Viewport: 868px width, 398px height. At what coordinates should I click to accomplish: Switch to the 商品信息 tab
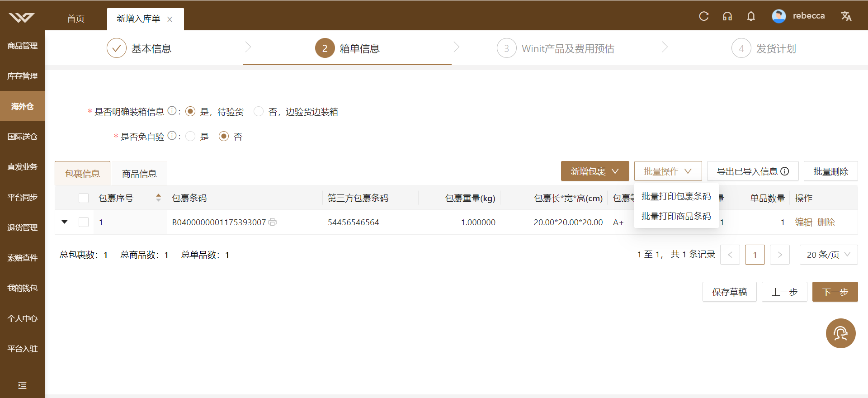(x=139, y=174)
